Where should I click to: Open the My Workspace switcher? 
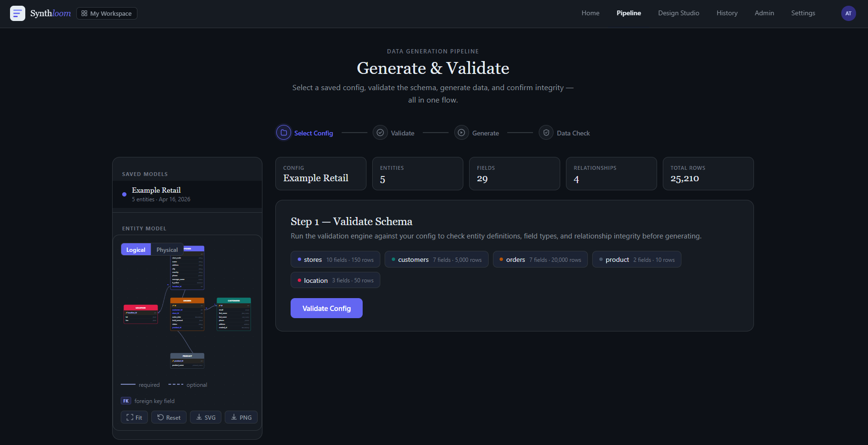107,13
